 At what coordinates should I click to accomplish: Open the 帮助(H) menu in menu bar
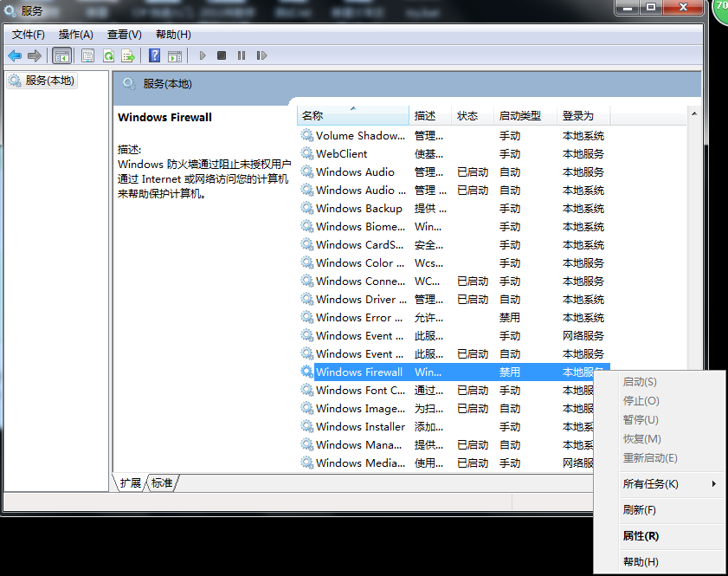(174, 35)
